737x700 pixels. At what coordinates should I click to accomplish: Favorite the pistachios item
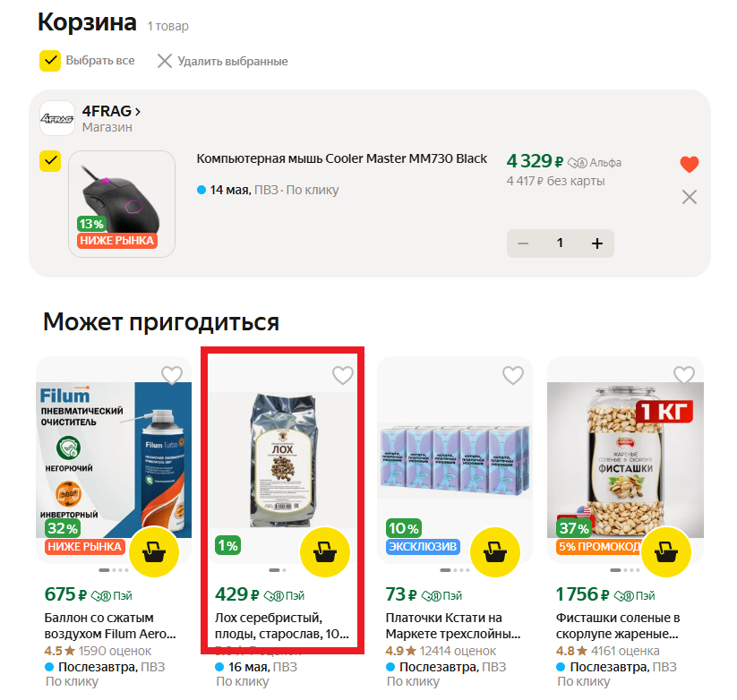click(684, 375)
